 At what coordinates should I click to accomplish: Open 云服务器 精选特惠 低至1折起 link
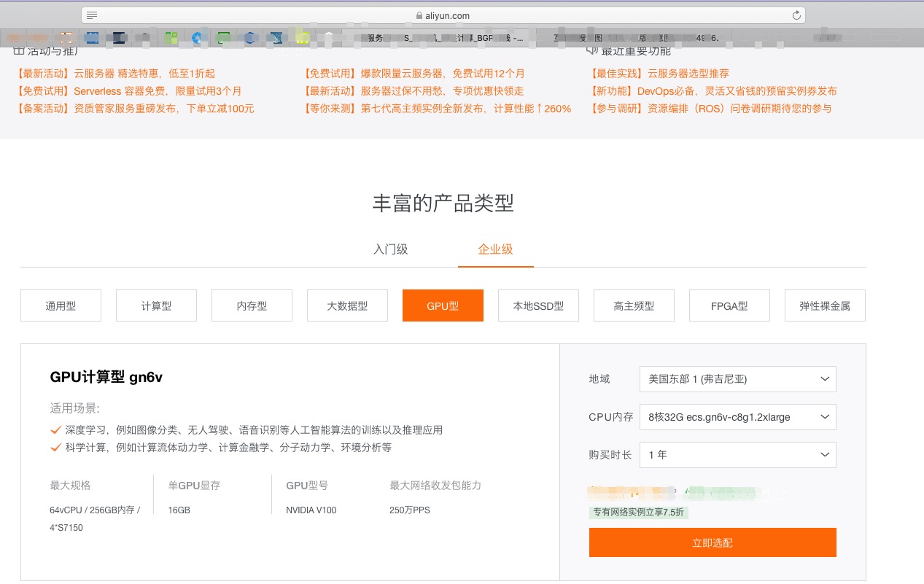[114, 74]
